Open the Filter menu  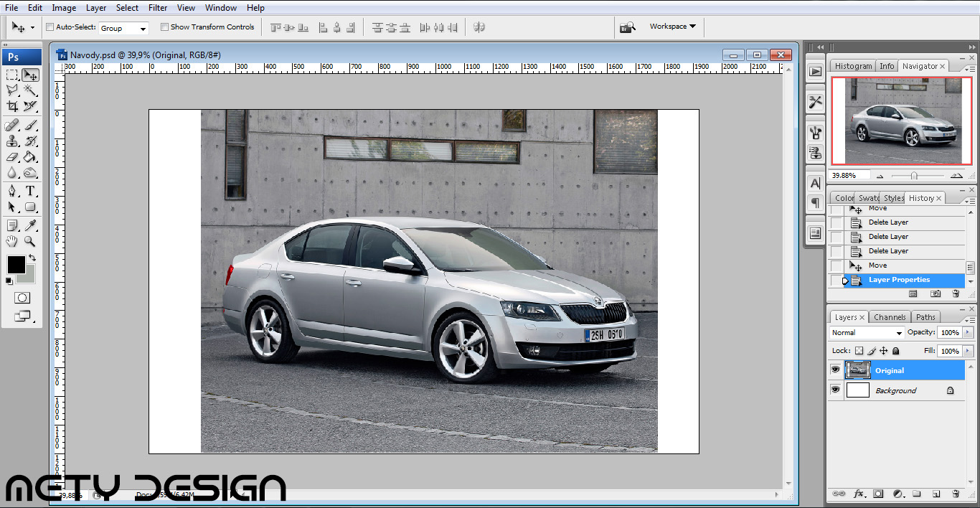(158, 8)
